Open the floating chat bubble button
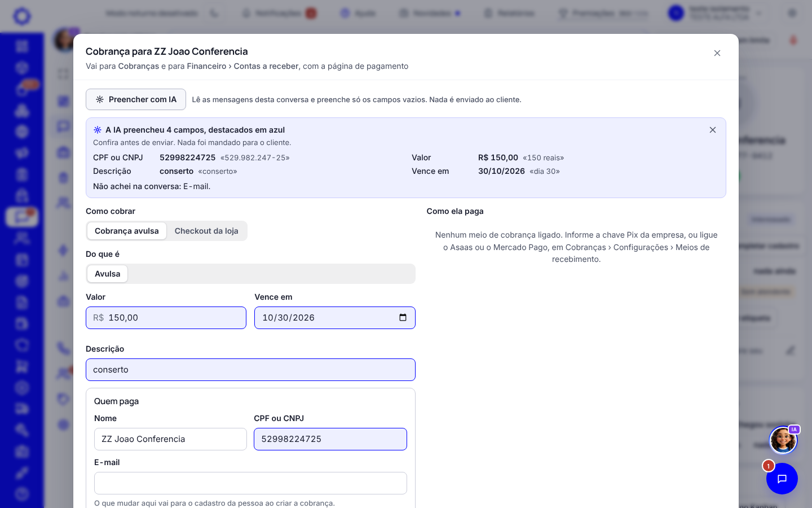This screenshot has height=508, width=812. pyautogui.click(x=782, y=479)
